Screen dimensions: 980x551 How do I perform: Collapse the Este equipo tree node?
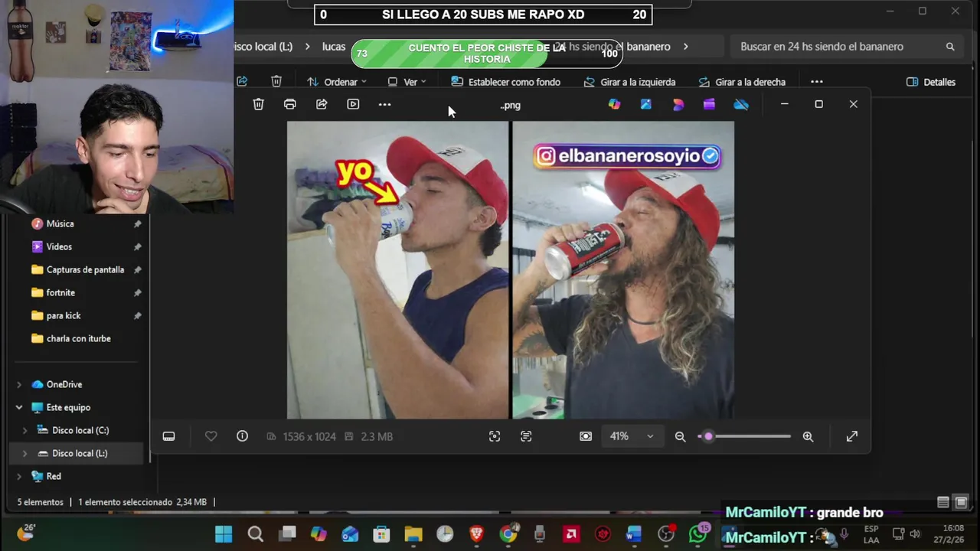(x=19, y=407)
